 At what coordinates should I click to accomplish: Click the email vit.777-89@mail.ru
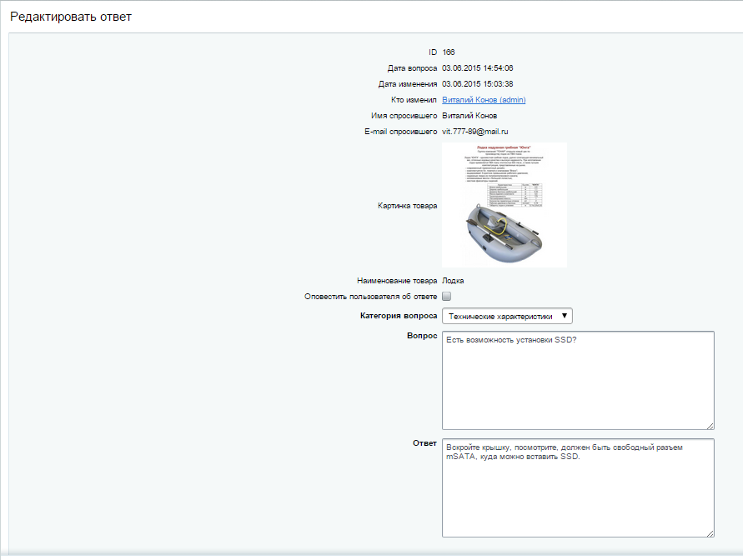(475, 132)
